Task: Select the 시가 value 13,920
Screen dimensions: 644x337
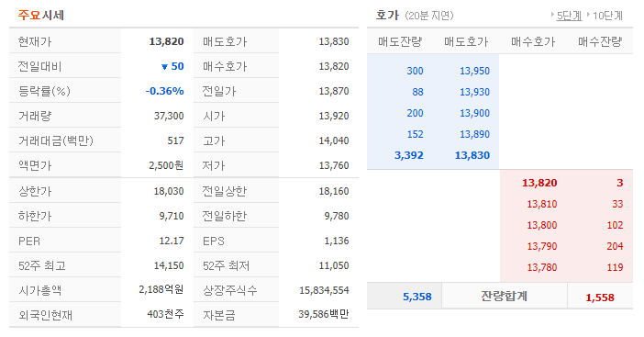Action: [334, 116]
